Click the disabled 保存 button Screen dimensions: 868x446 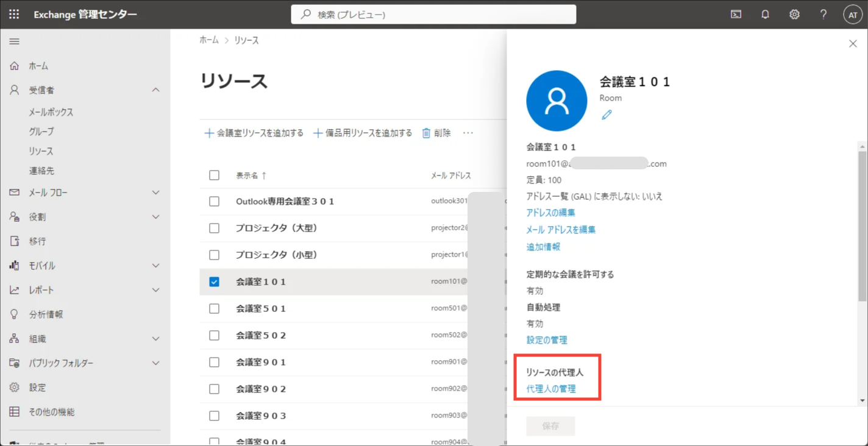point(550,426)
